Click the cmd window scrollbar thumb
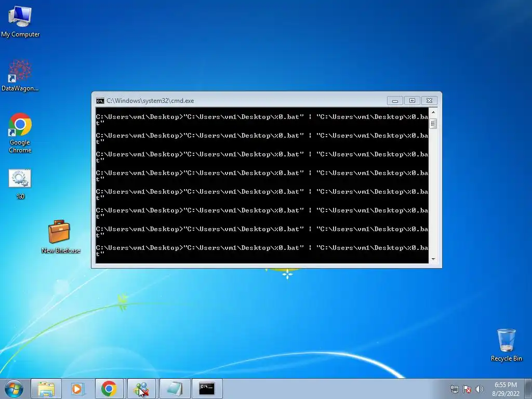Screen dimensions: 532x399 tap(433, 124)
